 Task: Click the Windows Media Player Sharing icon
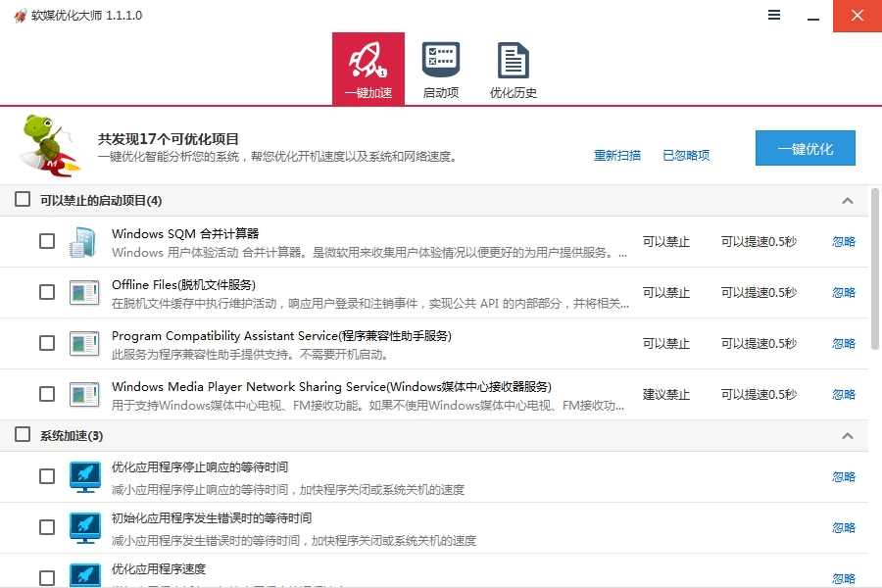[x=83, y=394]
